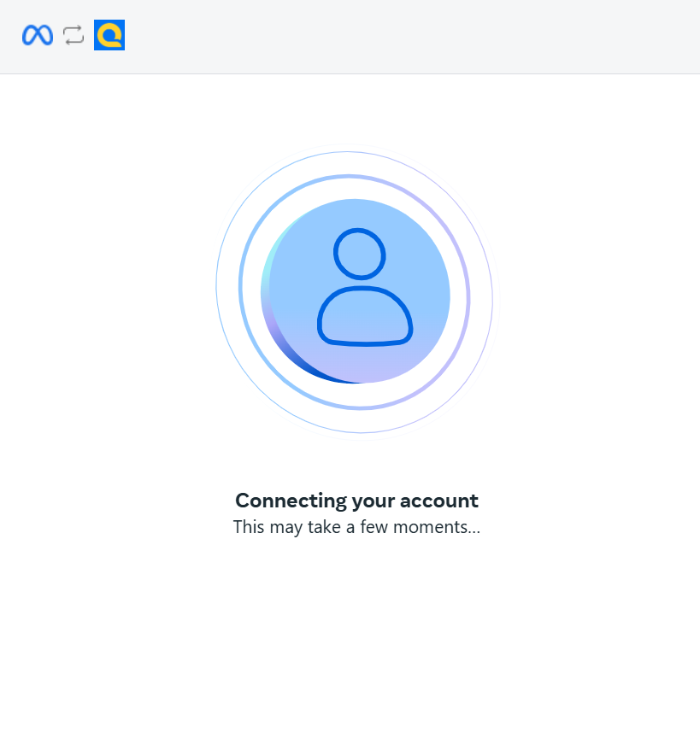
Task: Click the "Connecting your account" heading
Action: [x=356, y=501]
